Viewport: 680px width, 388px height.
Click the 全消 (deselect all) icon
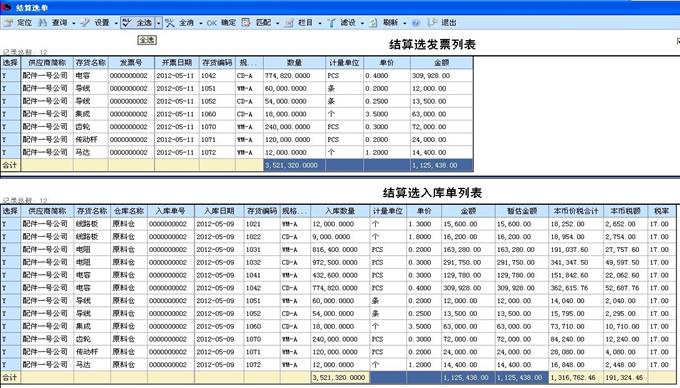tap(170, 23)
